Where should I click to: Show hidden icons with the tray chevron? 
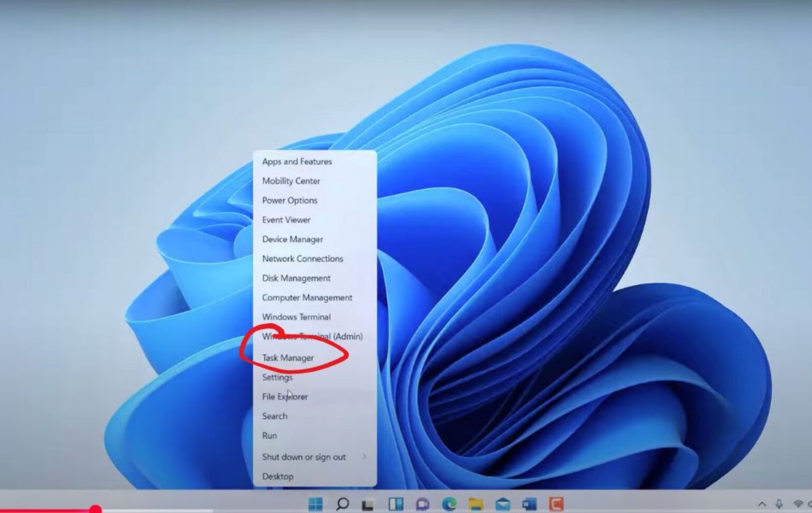(x=760, y=503)
